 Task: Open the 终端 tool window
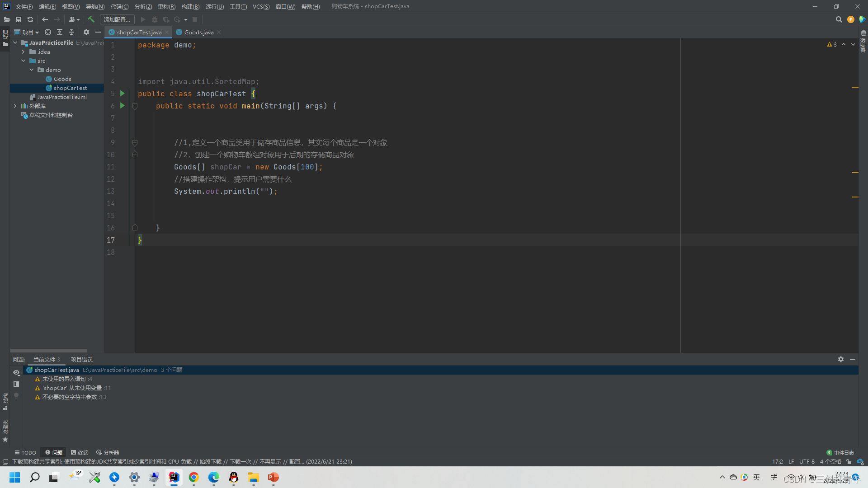pos(80,452)
